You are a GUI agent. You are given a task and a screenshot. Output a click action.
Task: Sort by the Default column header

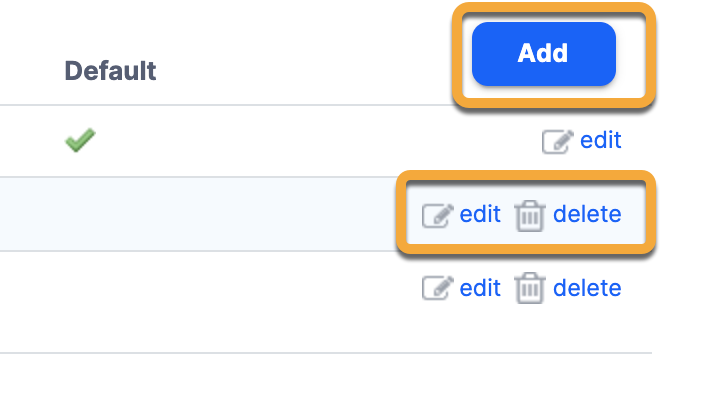click(x=110, y=71)
